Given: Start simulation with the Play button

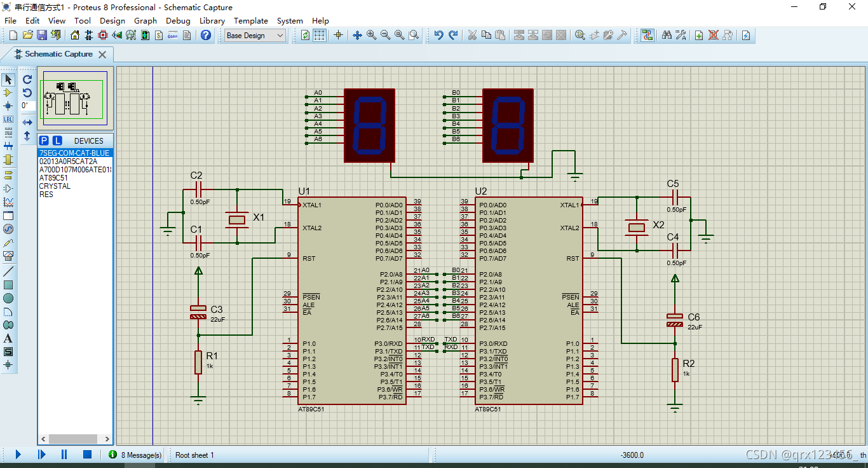Looking at the screenshot, I should (18, 455).
